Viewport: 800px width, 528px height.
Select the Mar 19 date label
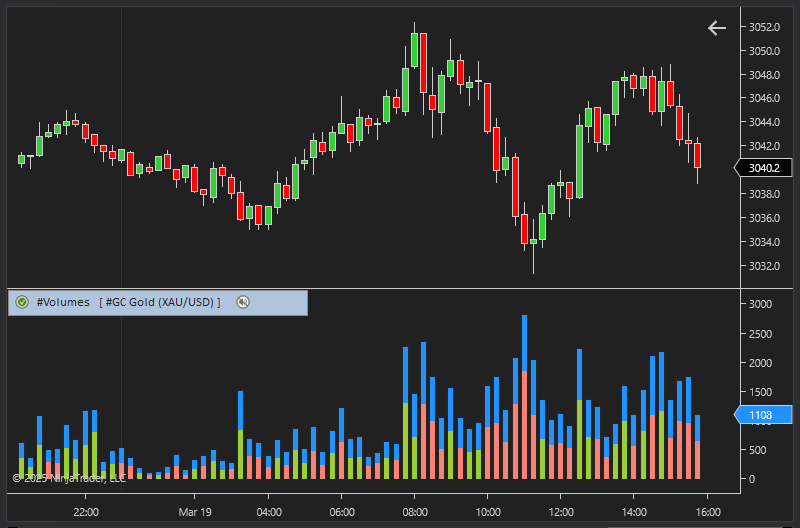tap(195, 512)
